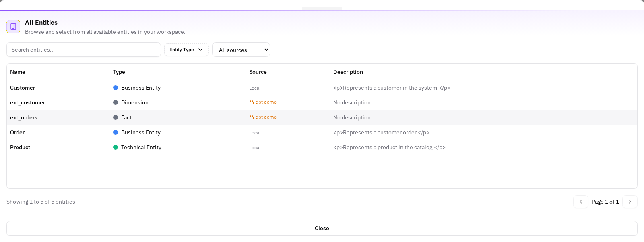
Task: Select the Order entity name
Action: (17, 132)
